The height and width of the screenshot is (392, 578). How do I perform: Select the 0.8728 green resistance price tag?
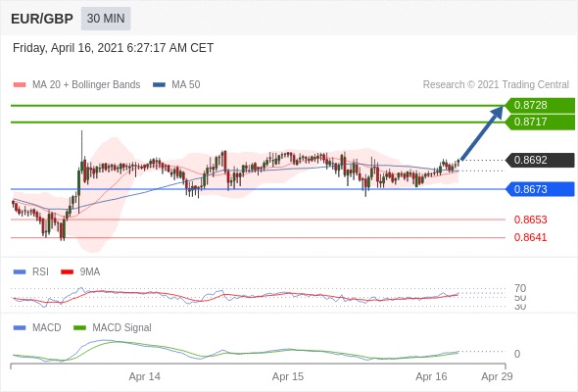540,105
